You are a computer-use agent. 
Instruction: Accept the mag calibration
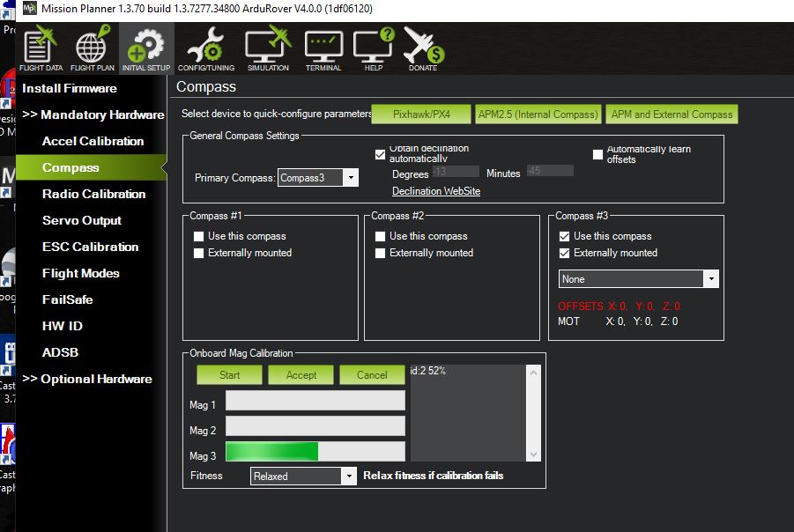pyautogui.click(x=301, y=375)
